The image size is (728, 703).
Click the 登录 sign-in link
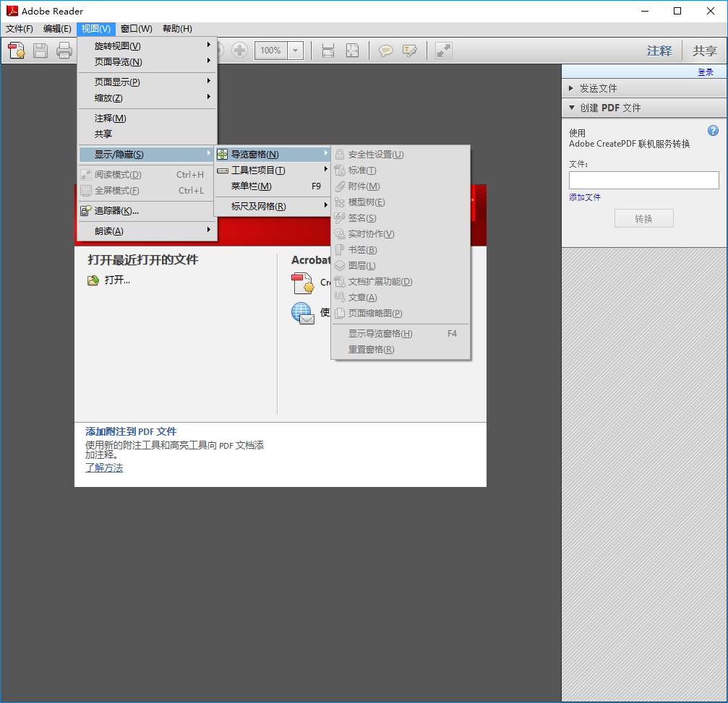706,72
